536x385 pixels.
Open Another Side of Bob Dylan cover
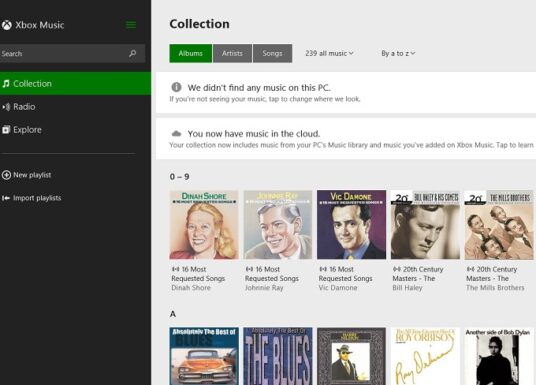click(499, 356)
